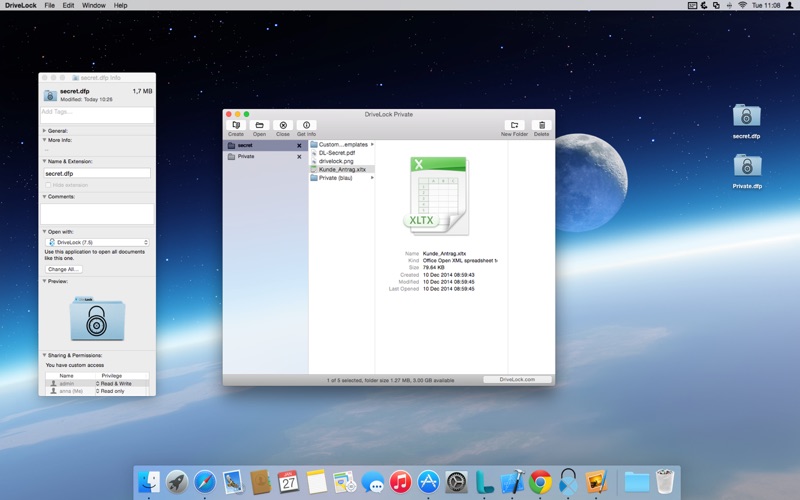Open Safari from the dock

205,482
